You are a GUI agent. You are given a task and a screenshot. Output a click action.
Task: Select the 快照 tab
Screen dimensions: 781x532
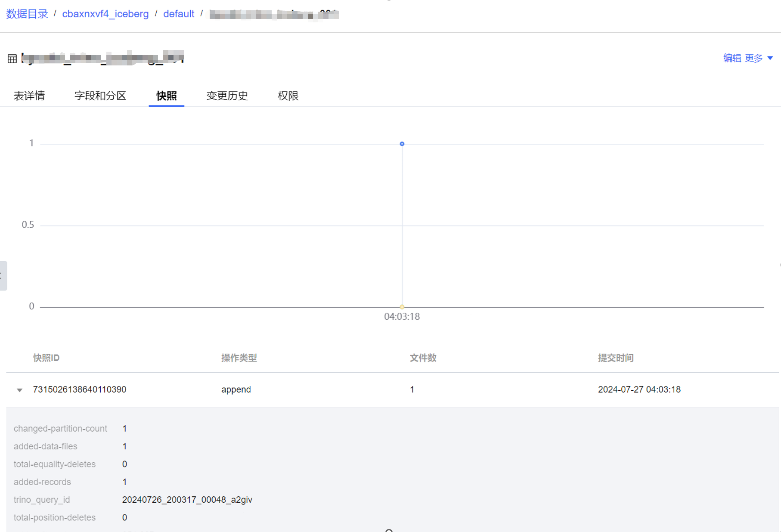(x=166, y=96)
